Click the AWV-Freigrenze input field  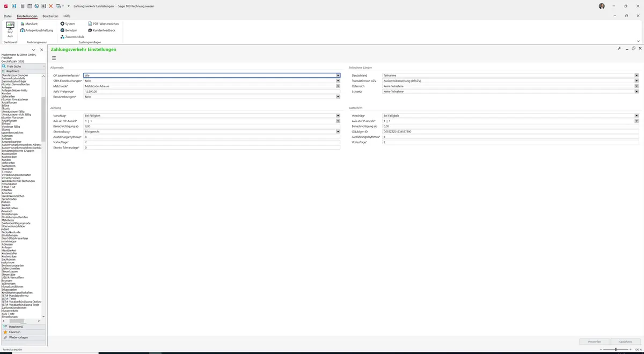pos(212,91)
